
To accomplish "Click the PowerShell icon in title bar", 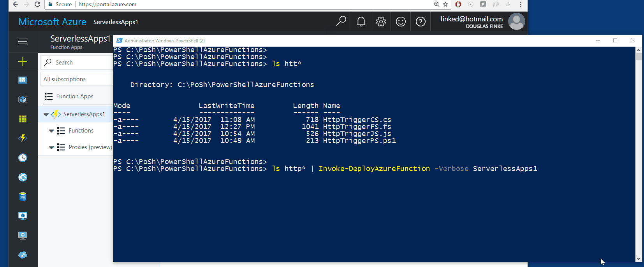I will (120, 40).
